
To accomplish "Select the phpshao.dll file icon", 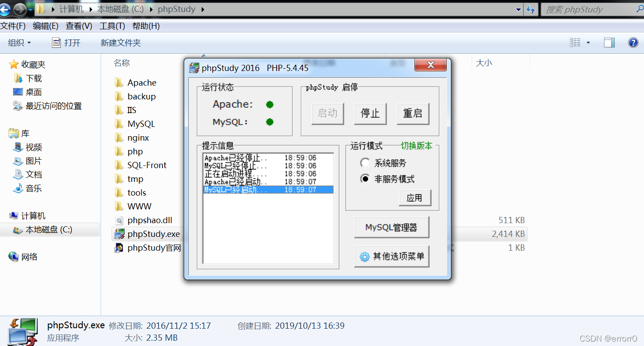I will point(119,220).
